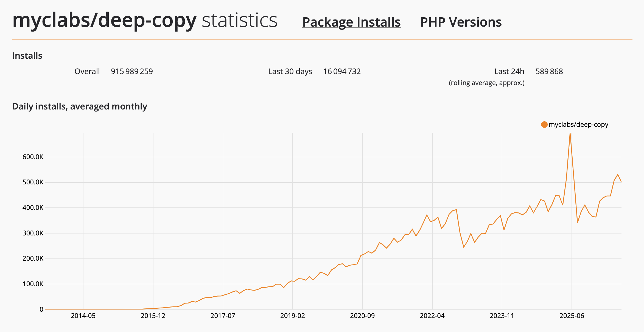Click the word statistics in the page title
This screenshot has height=332, width=644.
[240, 20]
